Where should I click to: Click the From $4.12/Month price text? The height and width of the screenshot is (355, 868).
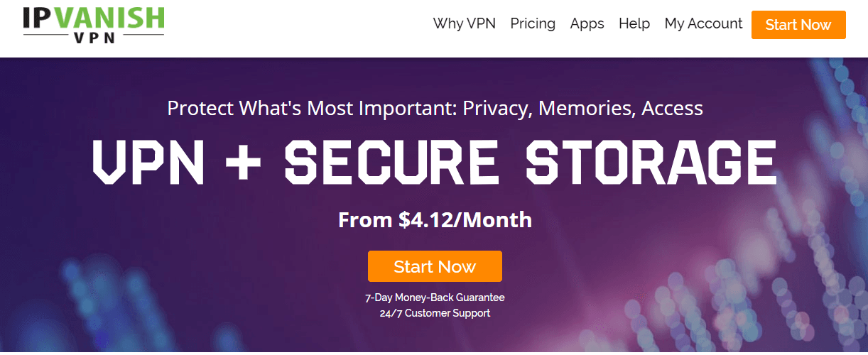click(435, 219)
